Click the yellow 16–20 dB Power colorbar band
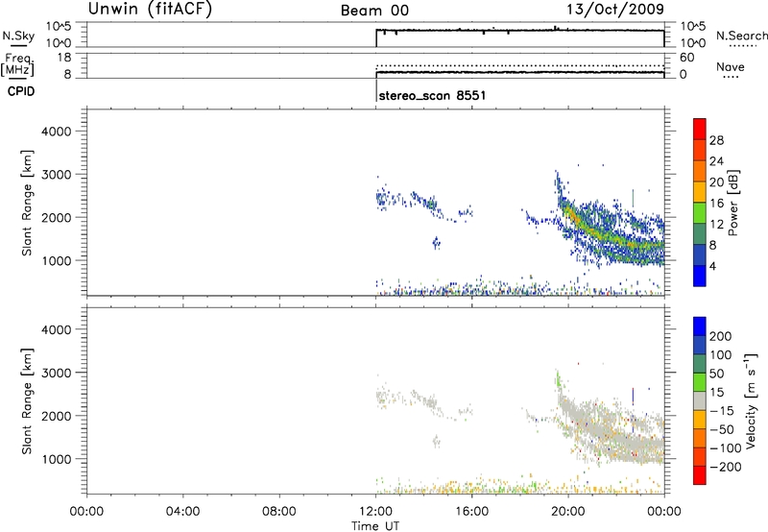 click(x=700, y=191)
